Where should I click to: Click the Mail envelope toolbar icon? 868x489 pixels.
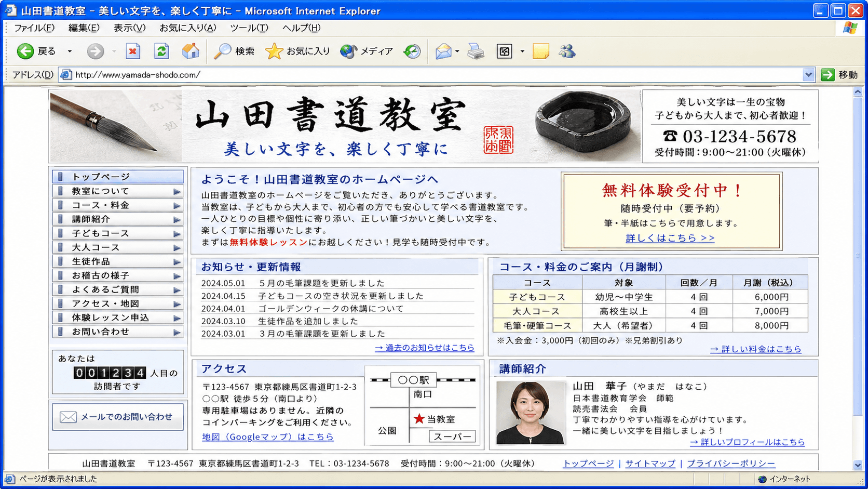[443, 51]
